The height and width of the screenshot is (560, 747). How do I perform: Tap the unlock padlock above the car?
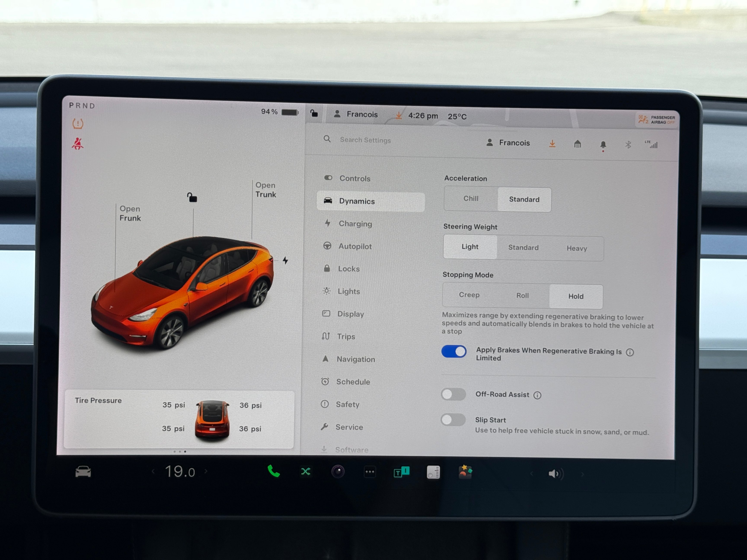192,197
